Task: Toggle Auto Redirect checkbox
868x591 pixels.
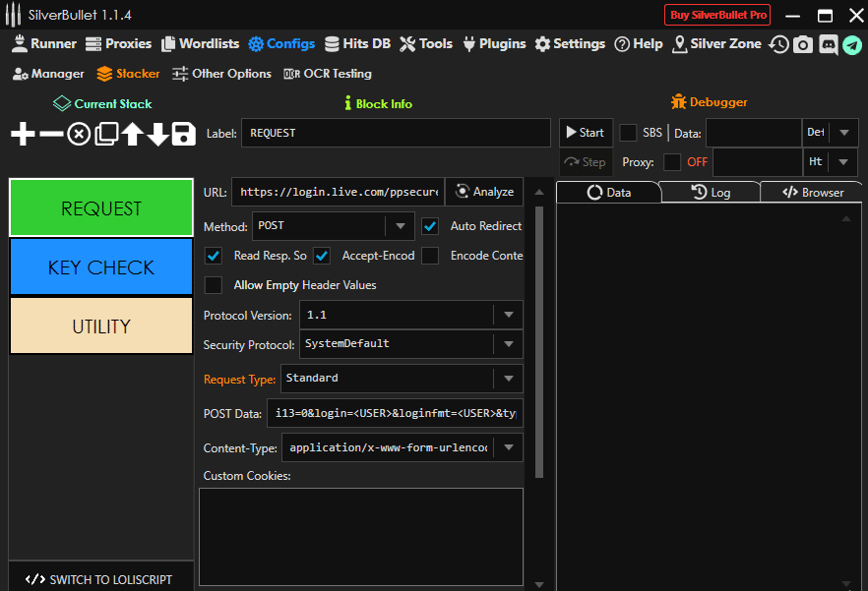Action: pos(430,226)
